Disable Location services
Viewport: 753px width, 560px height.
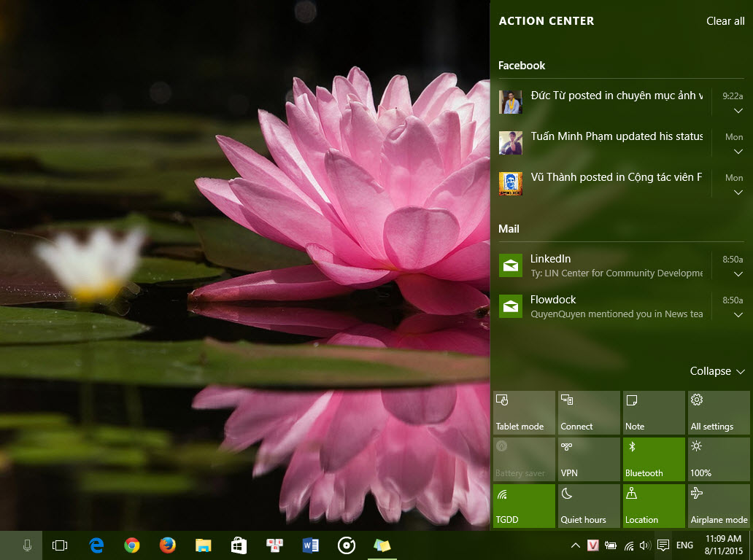[653, 505]
